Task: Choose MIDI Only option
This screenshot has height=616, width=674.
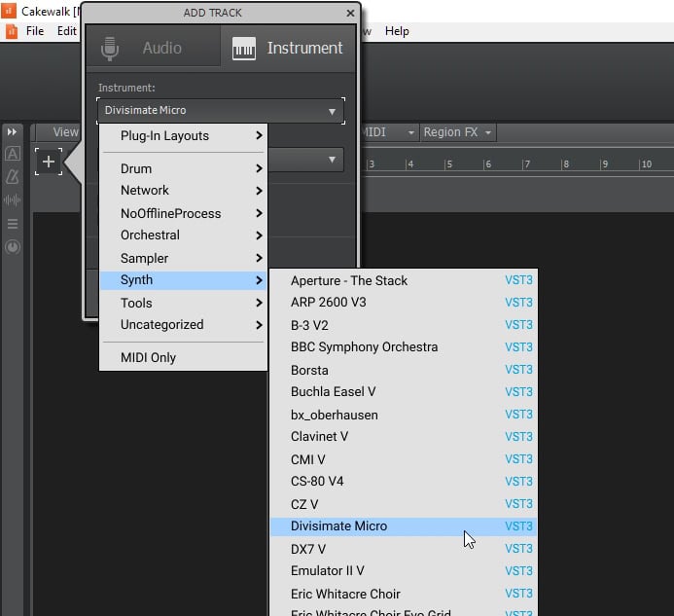Action: point(183,357)
